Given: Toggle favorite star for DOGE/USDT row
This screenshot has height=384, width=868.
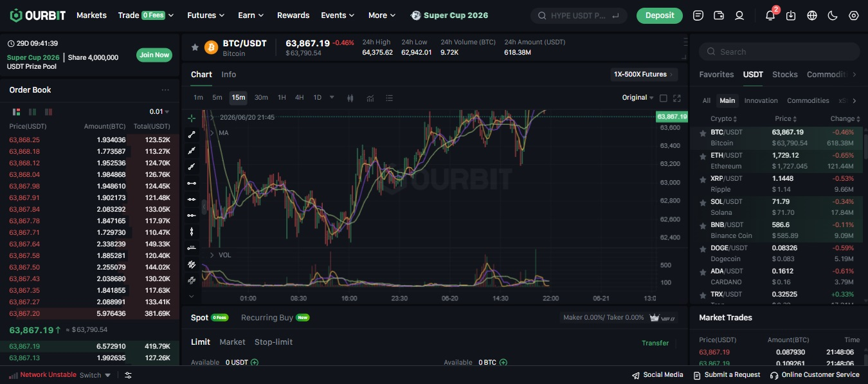Looking at the screenshot, I should (703, 248).
